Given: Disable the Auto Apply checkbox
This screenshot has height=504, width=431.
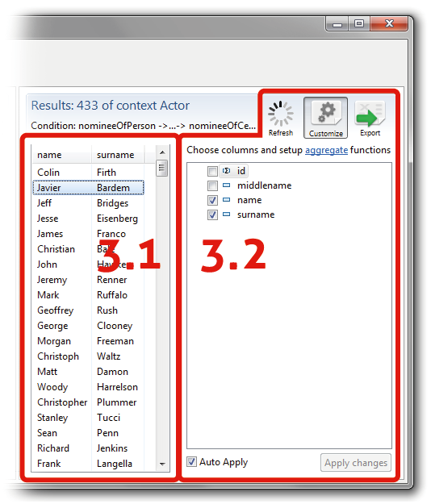Looking at the screenshot, I should (192, 462).
